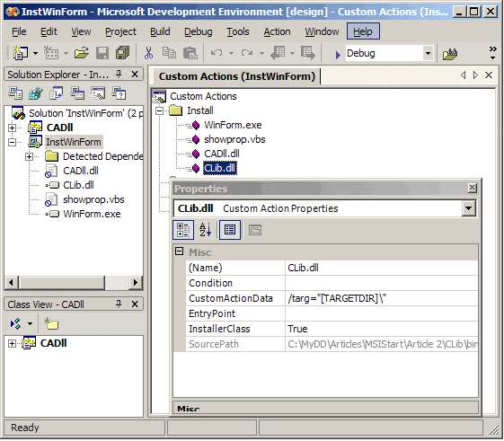
Task: Toggle the Properties view button
Action: click(230, 230)
